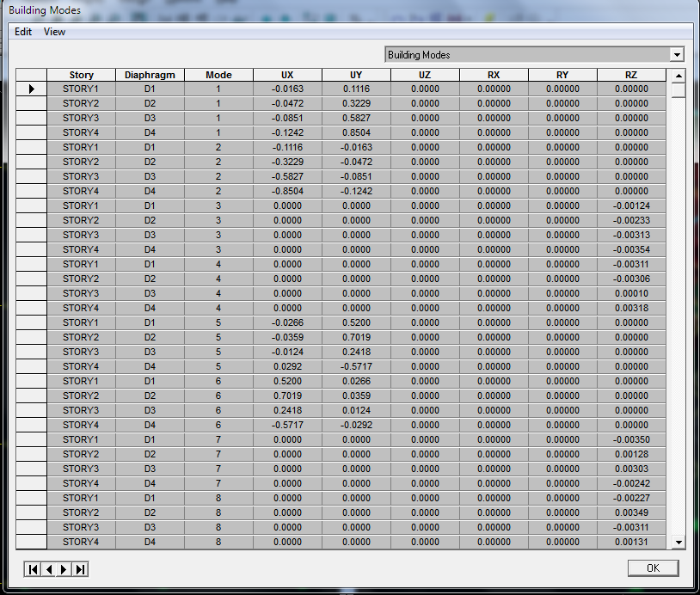Select the RY column header
Screen dimensions: 700x595
coord(562,75)
